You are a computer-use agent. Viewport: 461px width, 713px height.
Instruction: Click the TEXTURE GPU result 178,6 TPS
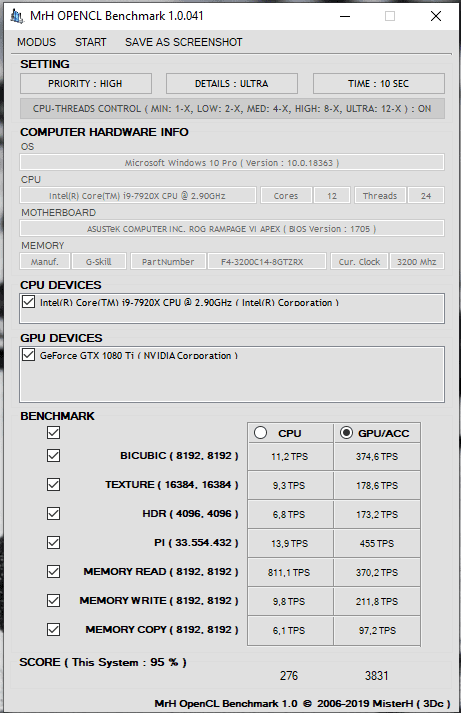coord(377,485)
